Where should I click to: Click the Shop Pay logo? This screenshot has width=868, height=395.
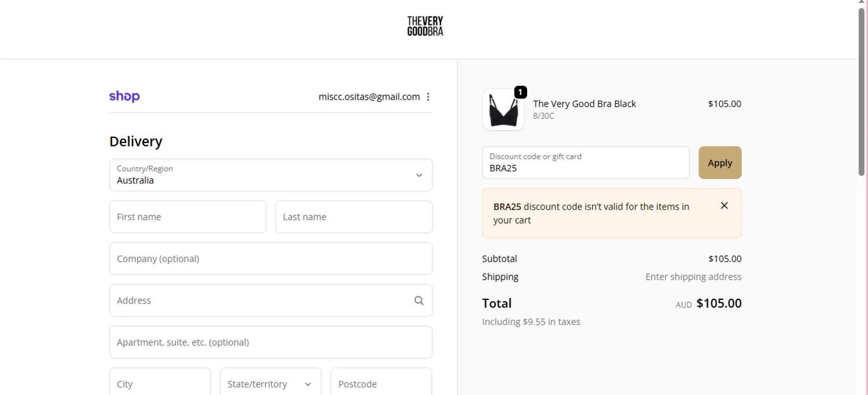(x=124, y=97)
